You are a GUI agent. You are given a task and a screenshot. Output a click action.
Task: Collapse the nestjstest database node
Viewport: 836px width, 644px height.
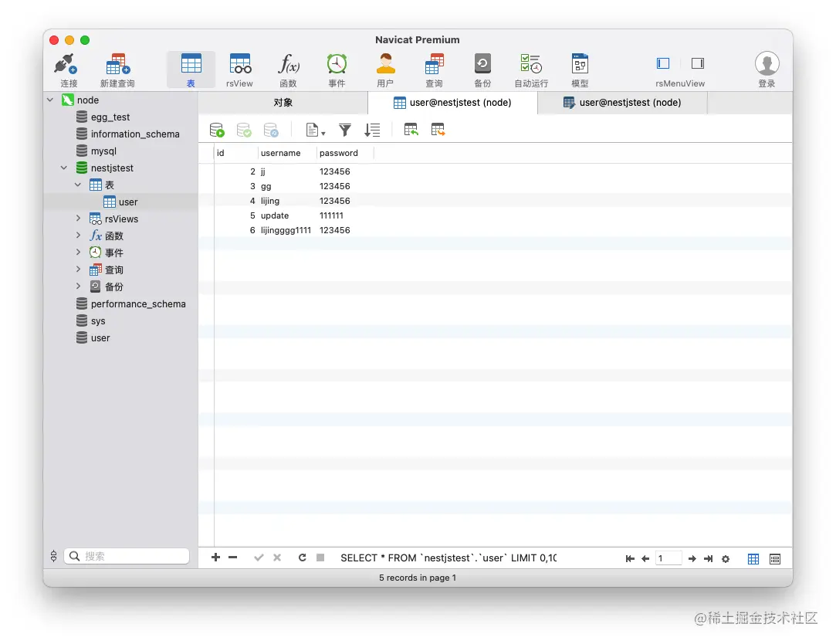(x=64, y=168)
